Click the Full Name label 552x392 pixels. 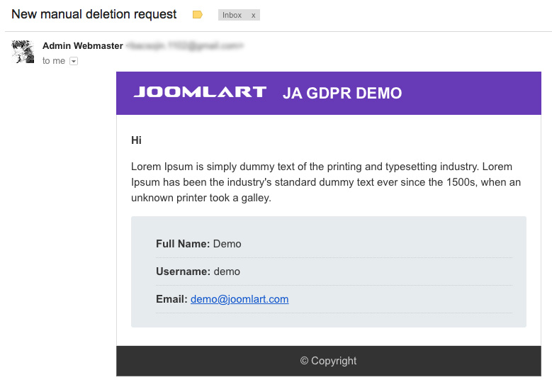(x=183, y=244)
